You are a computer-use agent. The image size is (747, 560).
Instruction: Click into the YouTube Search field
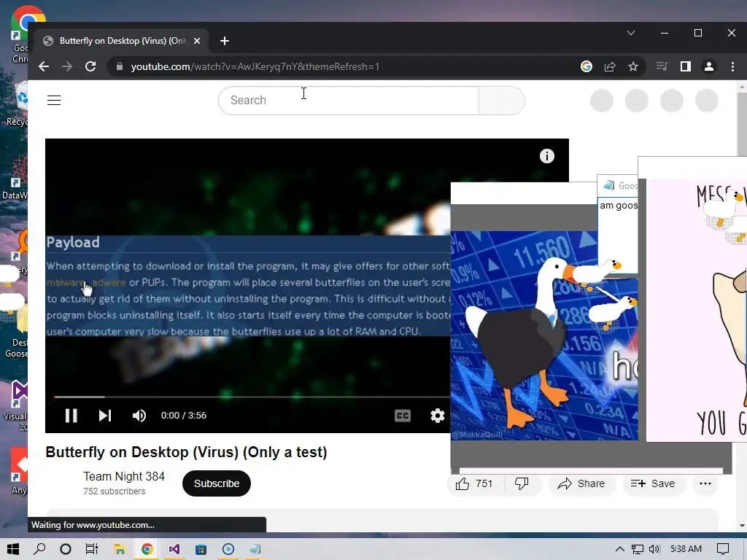[349, 101]
